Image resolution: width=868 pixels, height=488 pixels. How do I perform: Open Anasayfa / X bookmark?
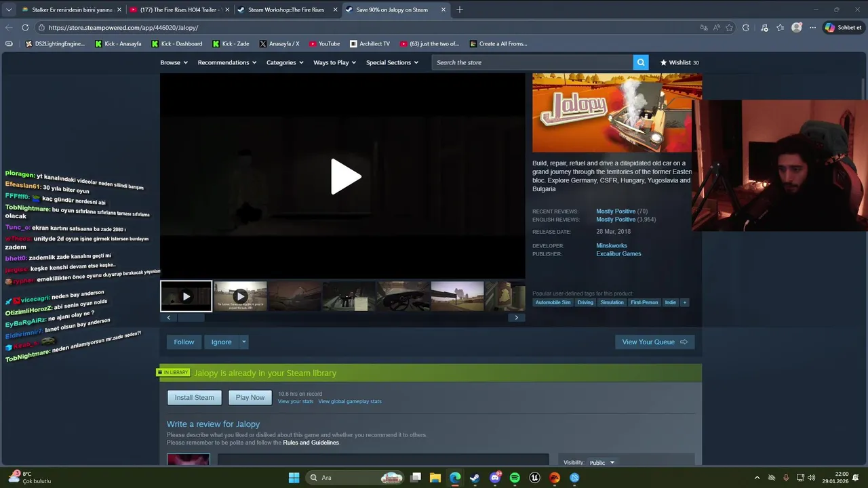point(279,44)
